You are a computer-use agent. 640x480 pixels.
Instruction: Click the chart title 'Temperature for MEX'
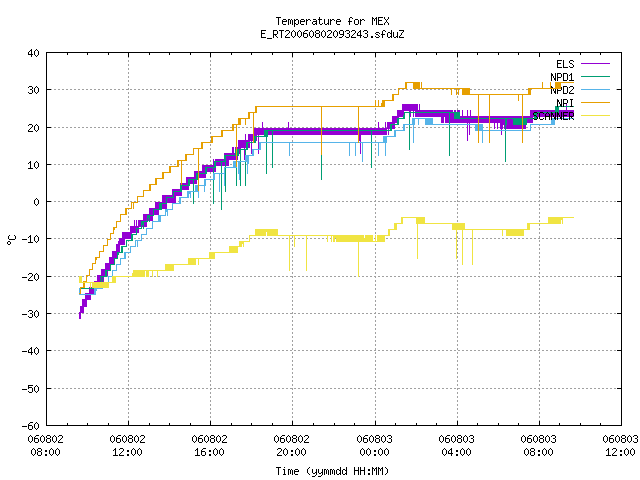[332, 21]
